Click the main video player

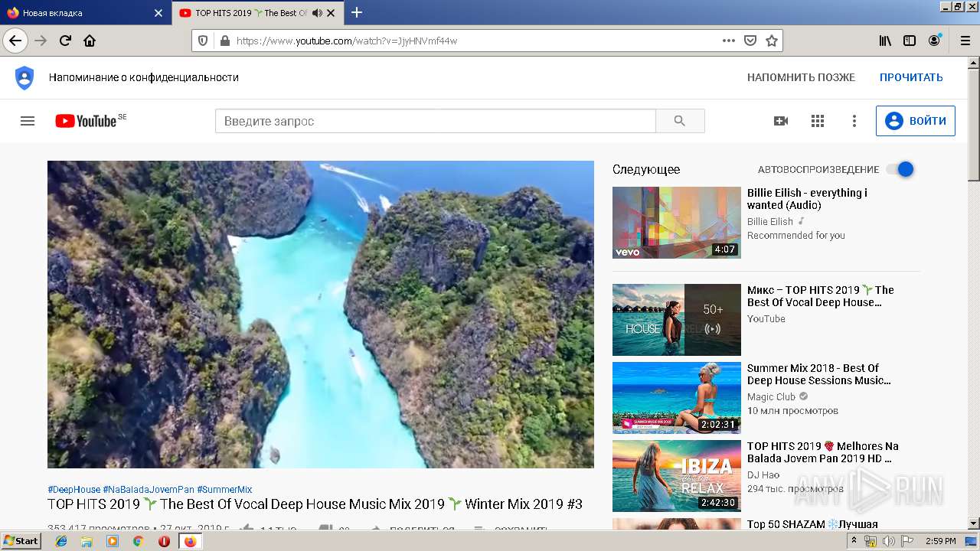tap(321, 314)
